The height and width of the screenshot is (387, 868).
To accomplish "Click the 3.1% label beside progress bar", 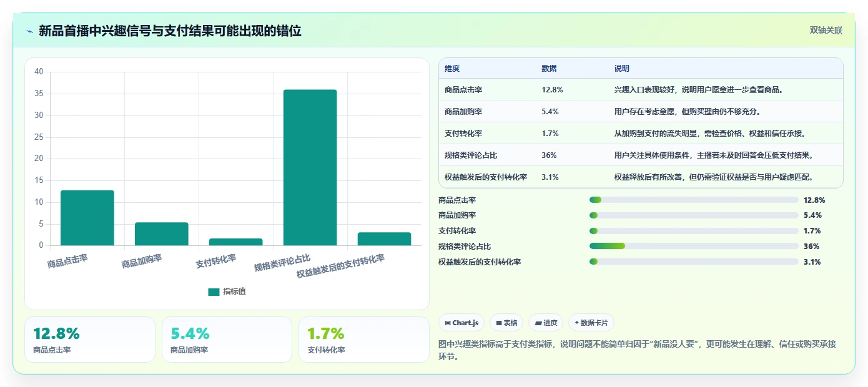I will pos(812,262).
